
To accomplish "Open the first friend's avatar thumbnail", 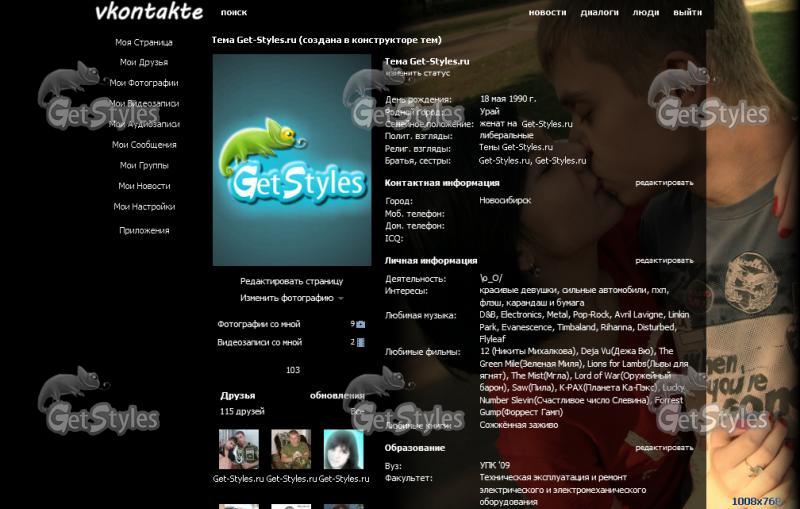I will click(x=239, y=449).
